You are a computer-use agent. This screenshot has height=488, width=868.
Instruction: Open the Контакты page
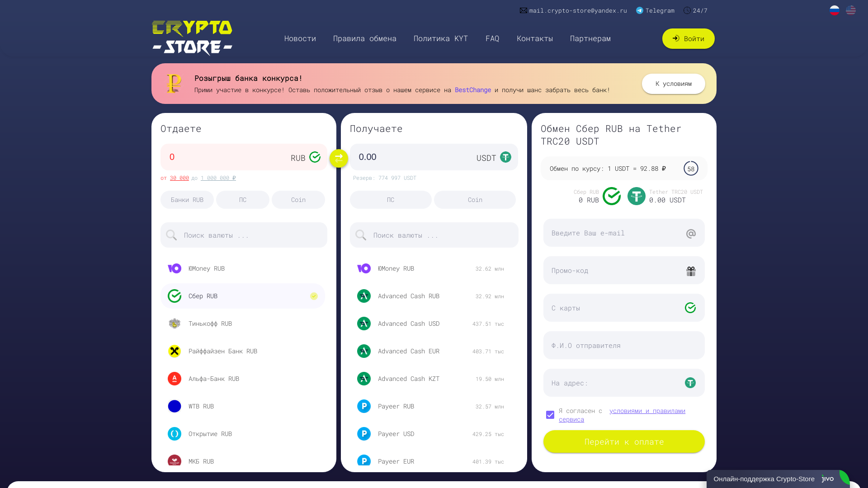tap(535, 38)
